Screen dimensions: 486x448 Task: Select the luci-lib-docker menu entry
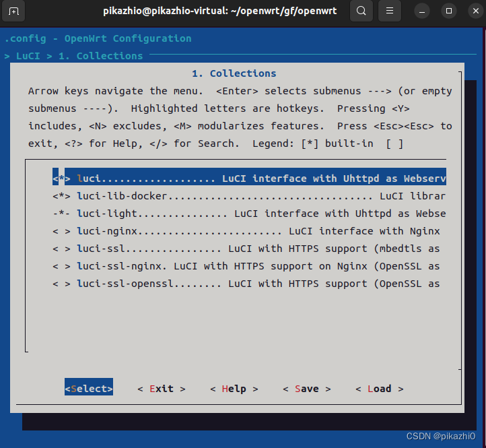tap(249, 196)
